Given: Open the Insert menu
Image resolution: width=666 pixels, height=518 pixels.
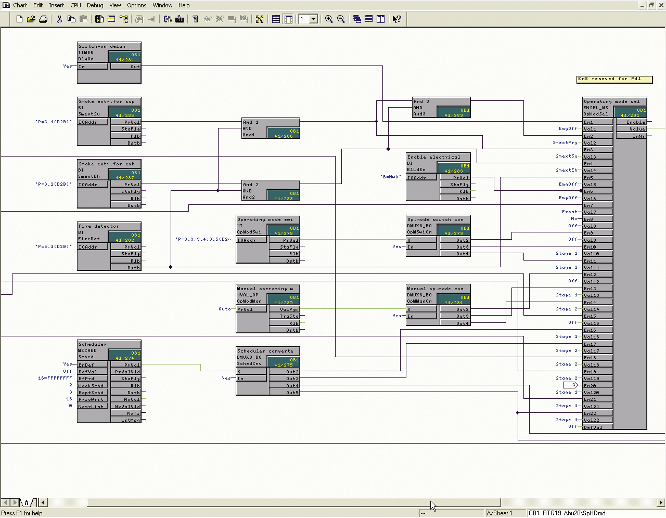Looking at the screenshot, I should [x=56, y=5].
